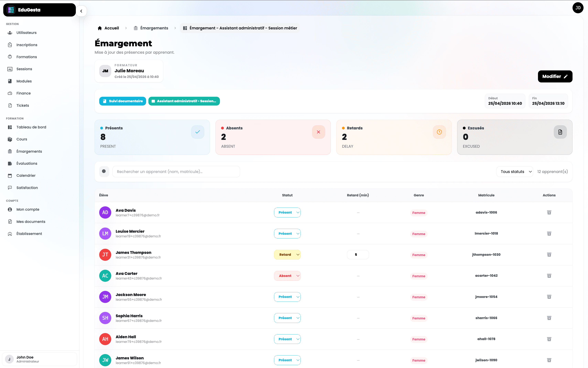
Task: Click the round dot button beside search
Action: (x=104, y=171)
